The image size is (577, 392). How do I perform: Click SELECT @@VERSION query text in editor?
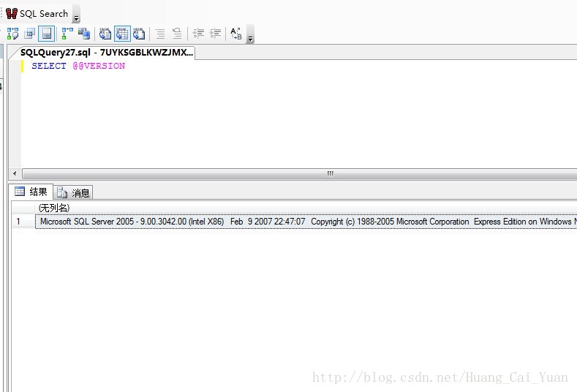[x=78, y=66]
